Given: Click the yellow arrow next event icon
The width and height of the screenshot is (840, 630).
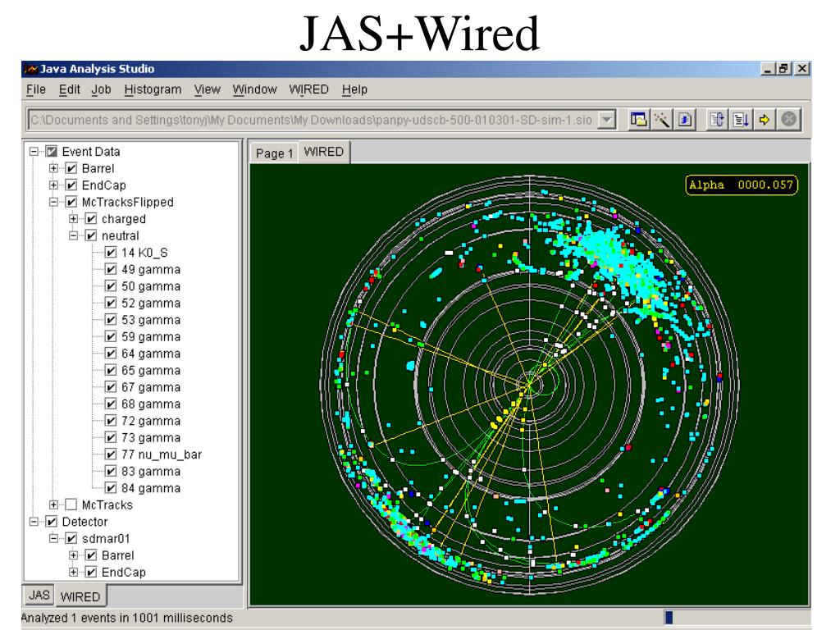Looking at the screenshot, I should tap(765, 120).
